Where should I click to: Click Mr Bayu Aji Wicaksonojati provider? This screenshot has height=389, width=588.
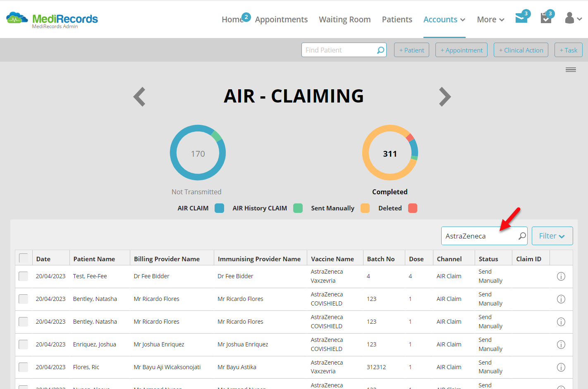click(x=167, y=367)
